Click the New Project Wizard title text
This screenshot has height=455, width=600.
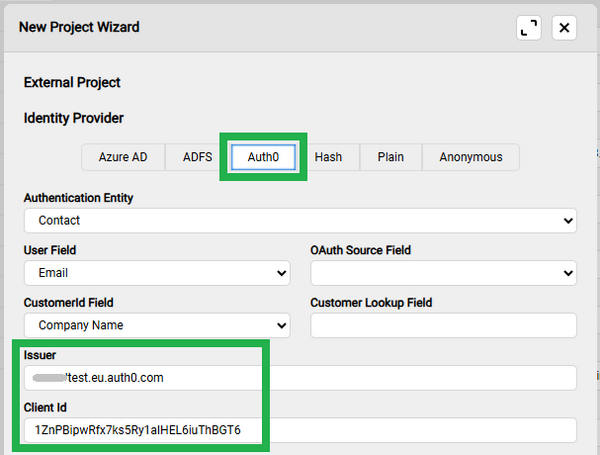point(79,27)
